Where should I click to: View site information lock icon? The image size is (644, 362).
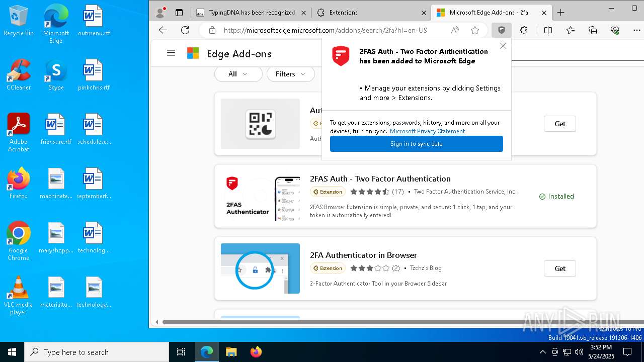coord(212,30)
